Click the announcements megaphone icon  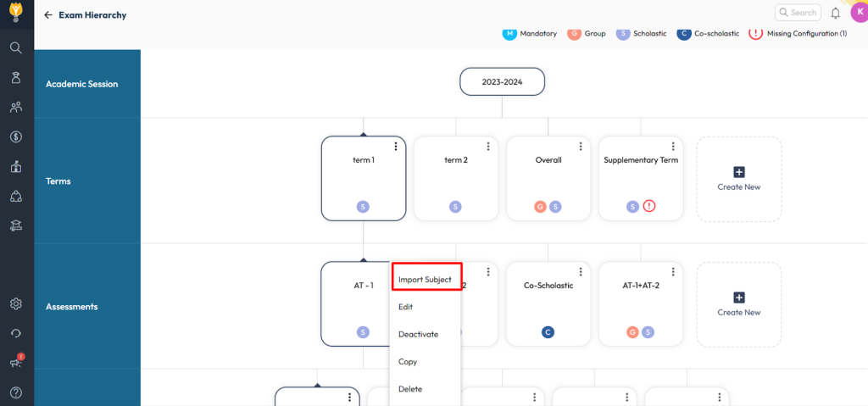pos(15,363)
